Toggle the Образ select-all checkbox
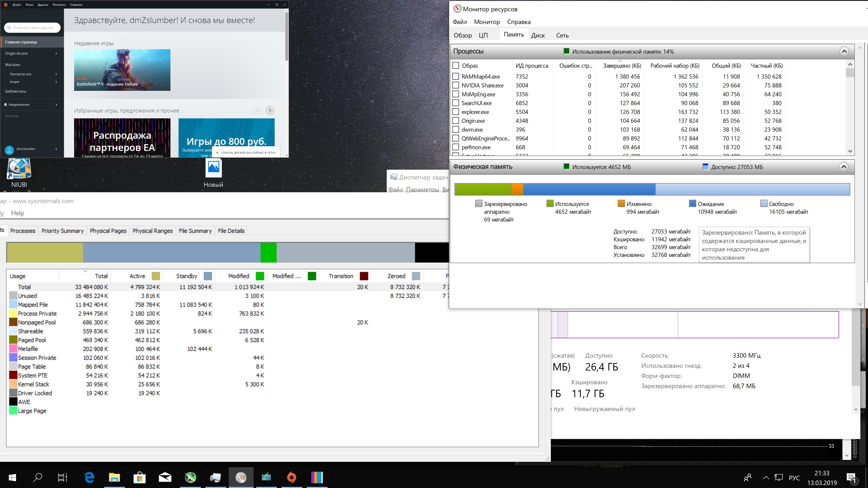868x488 pixels. coord(455,65)
